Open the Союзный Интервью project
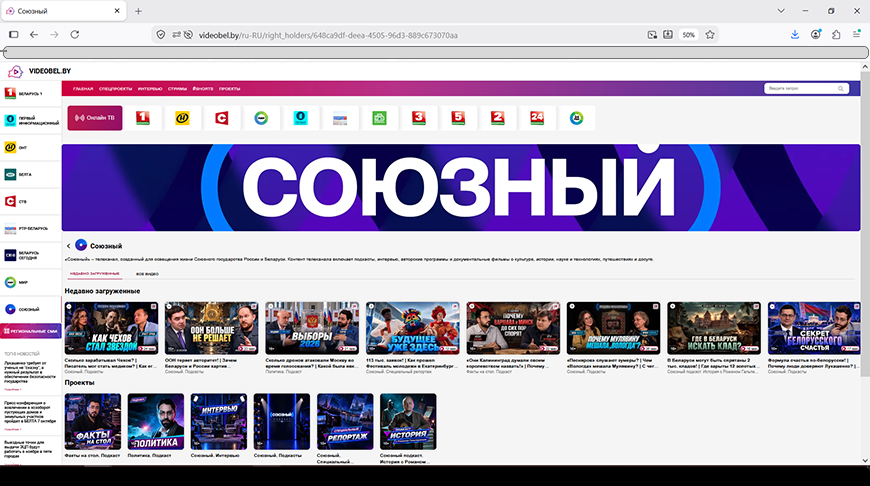 [219, 422]
